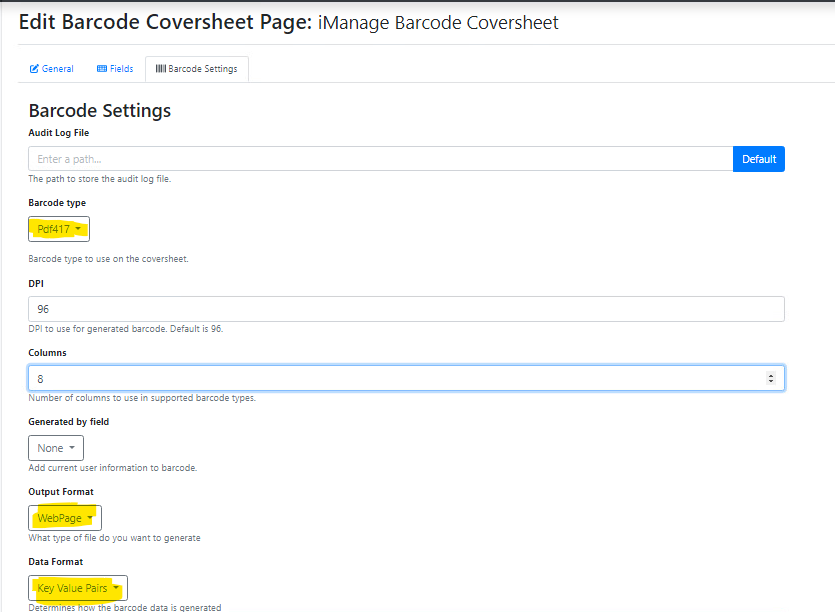Focus the Audit Log File path field
Viewport: 835px width, 612px height.
click(x=380, y=159)
